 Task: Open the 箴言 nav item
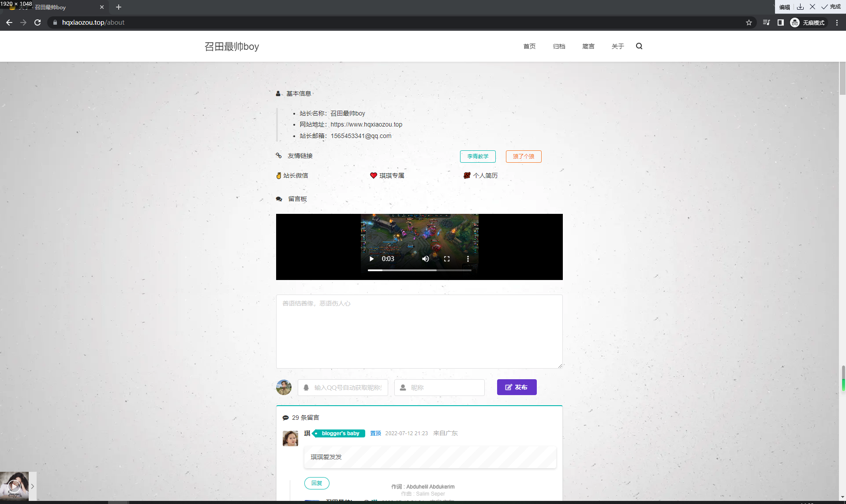[588, 46]
